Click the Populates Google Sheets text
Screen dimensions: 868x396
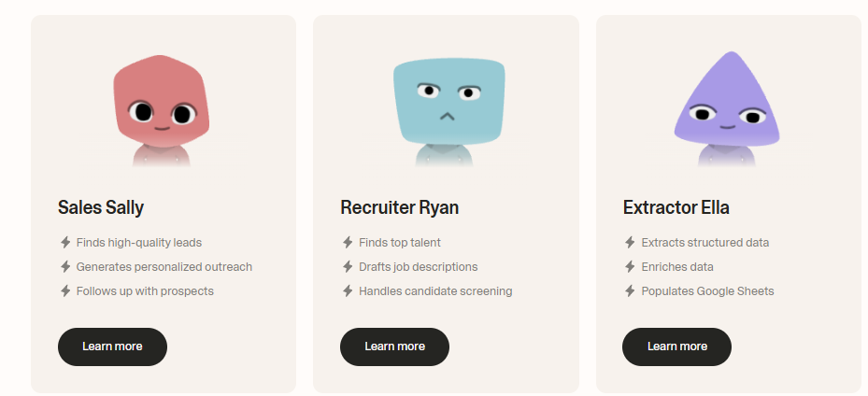click(707, 291)
